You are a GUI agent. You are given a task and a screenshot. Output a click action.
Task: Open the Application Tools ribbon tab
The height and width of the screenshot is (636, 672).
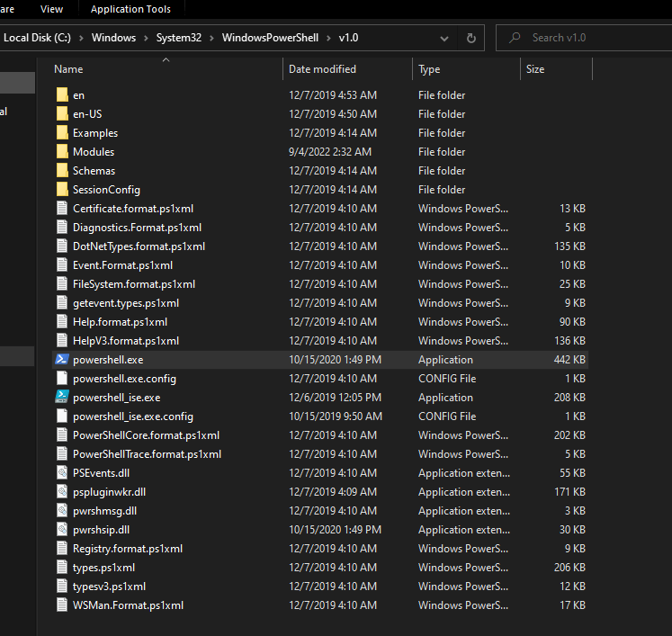[x=130, y=9]
